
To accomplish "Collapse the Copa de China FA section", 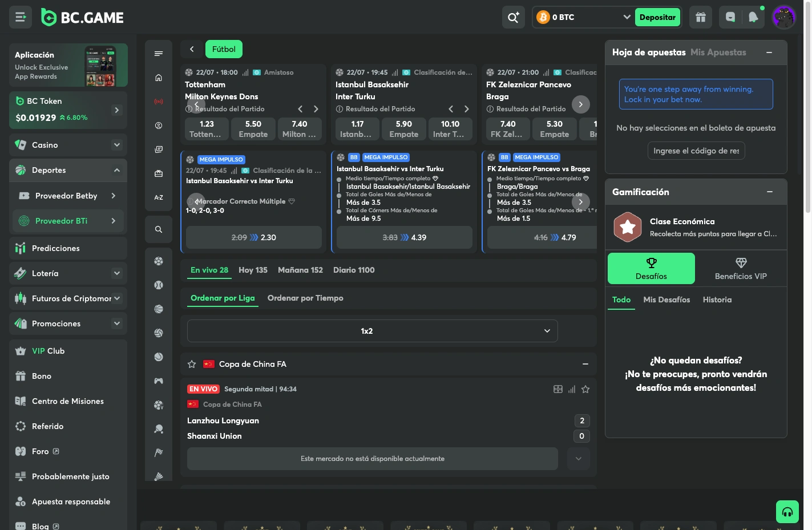I will point(585,364).
